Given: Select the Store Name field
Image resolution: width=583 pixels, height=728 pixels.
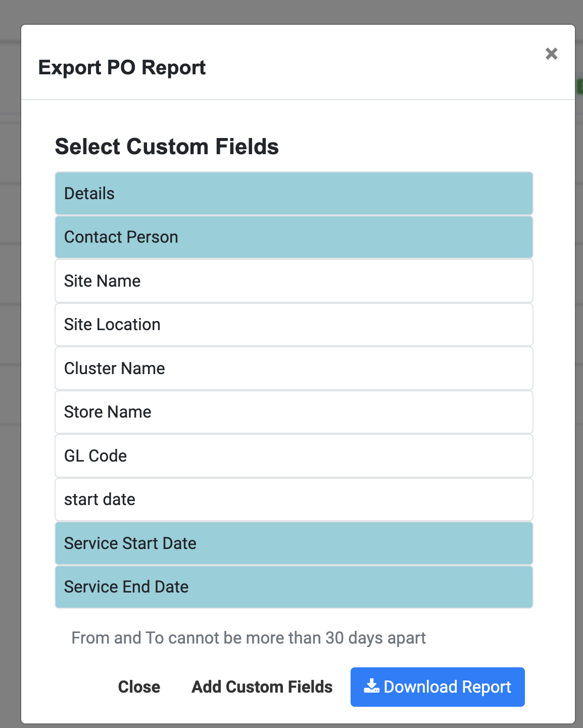Looking at the screenshot, I should click(x=293, y=412).
